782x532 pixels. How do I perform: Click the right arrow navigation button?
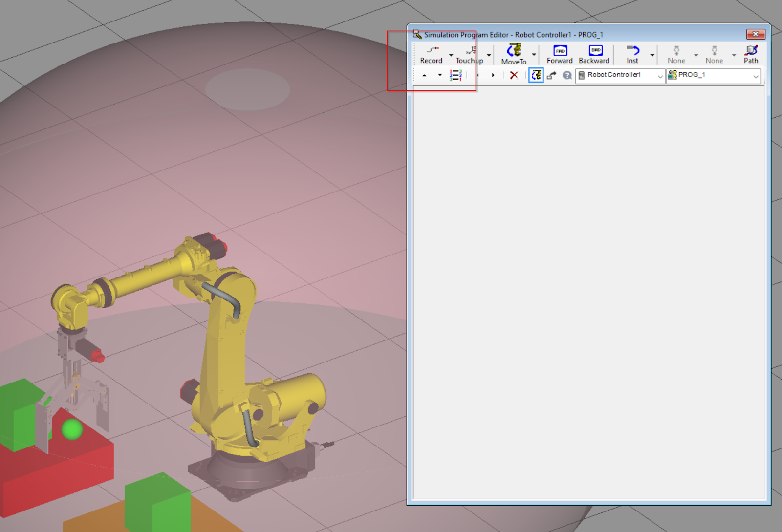click(493, 75)
